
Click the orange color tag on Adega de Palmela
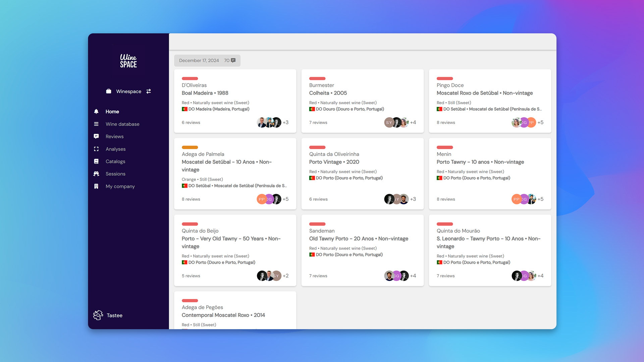tap(190, 147)
